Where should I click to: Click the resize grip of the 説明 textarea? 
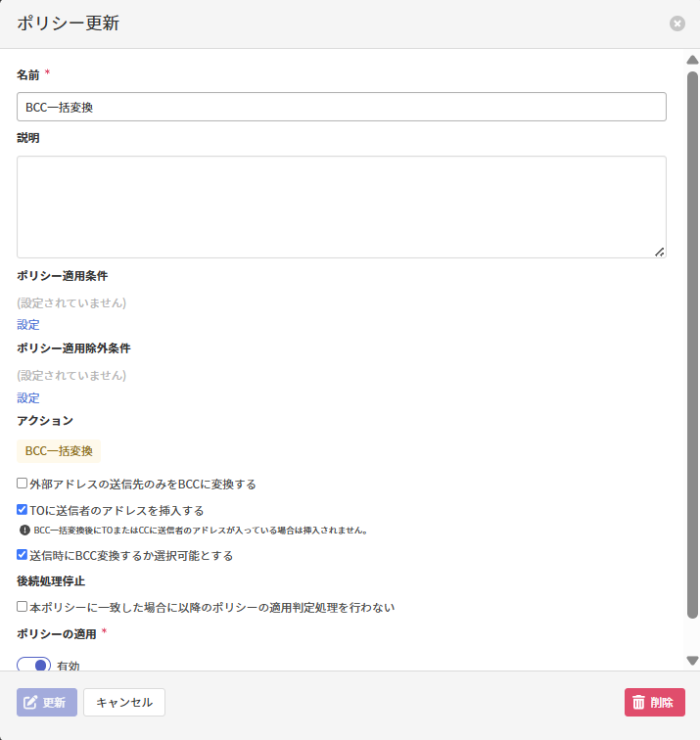point(660,252)
